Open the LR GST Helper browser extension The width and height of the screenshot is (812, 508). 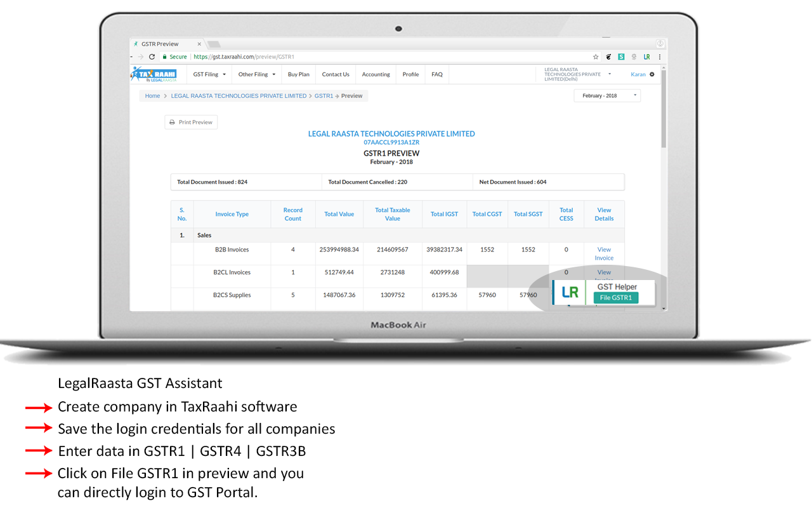[647, 57]
